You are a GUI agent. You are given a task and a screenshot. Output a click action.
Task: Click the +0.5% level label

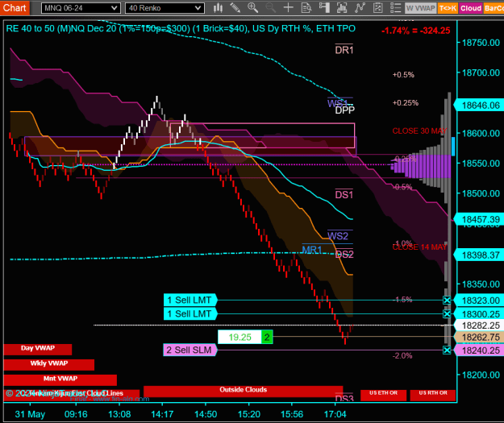coord(403,74)
